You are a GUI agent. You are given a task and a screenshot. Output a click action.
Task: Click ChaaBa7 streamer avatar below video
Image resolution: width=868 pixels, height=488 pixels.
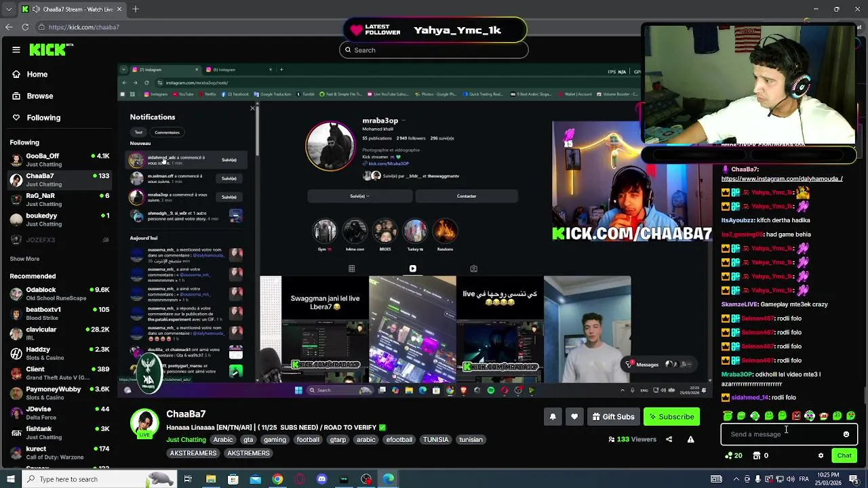pyautogui.click(x=144, y=423)
